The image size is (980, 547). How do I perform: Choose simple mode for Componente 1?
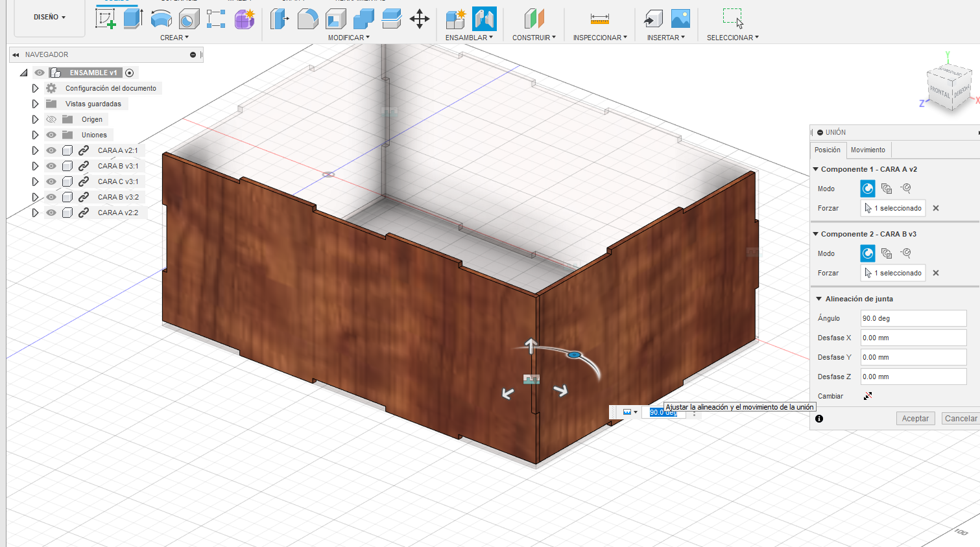[868, 189]
